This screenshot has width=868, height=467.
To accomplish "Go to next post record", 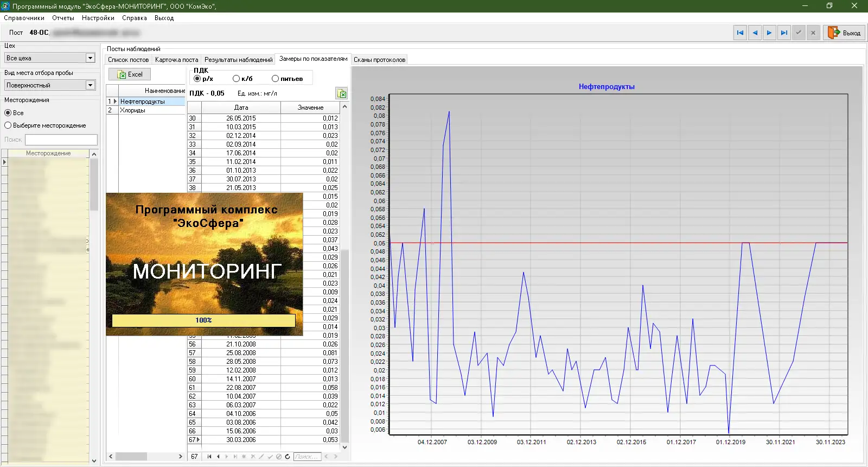I will (769, 33).
